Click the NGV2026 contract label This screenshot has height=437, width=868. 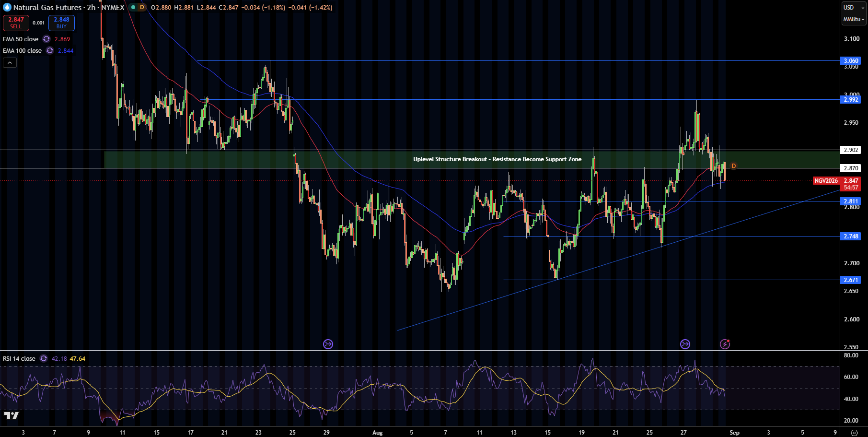826,181
